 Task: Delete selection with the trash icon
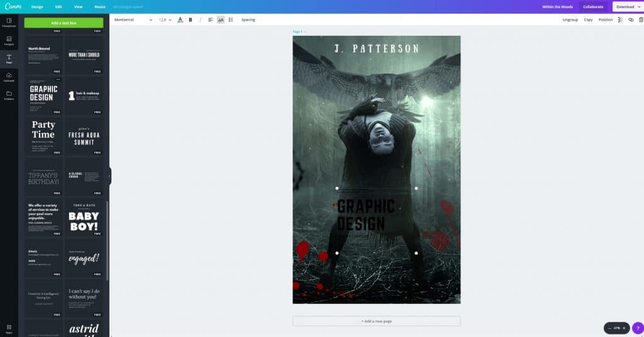pos(641,19)
